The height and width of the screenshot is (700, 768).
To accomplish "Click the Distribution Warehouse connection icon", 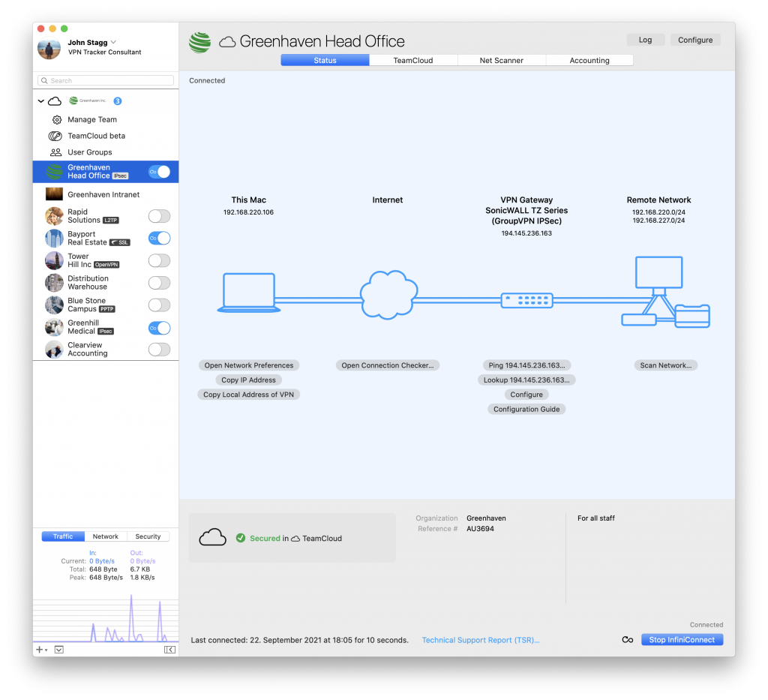I will pos(54,283).
